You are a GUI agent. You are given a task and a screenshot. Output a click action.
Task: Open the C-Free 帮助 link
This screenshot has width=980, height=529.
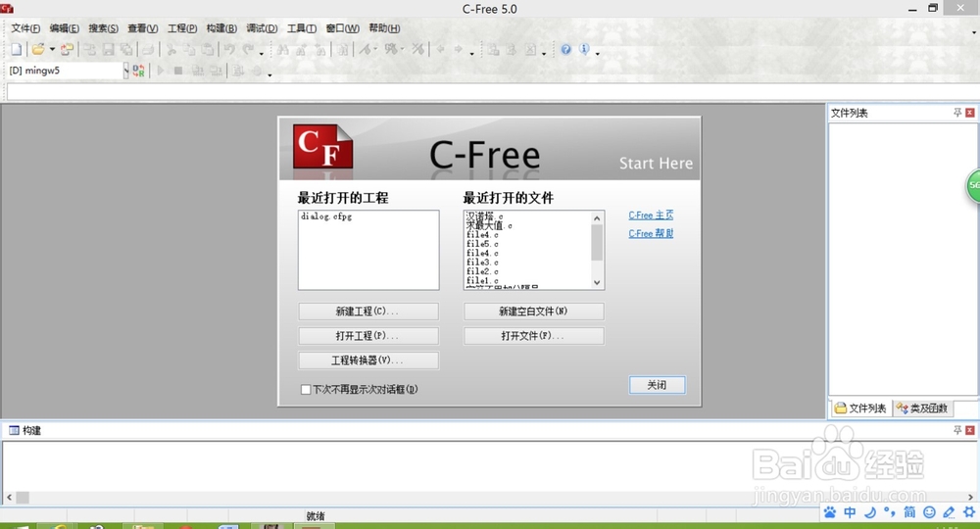651,233
